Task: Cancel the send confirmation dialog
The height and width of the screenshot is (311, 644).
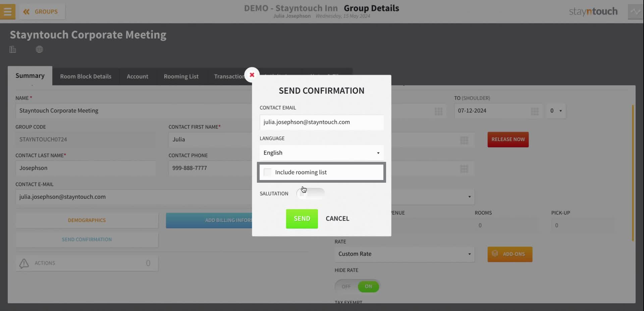Action: pos(337,219)
